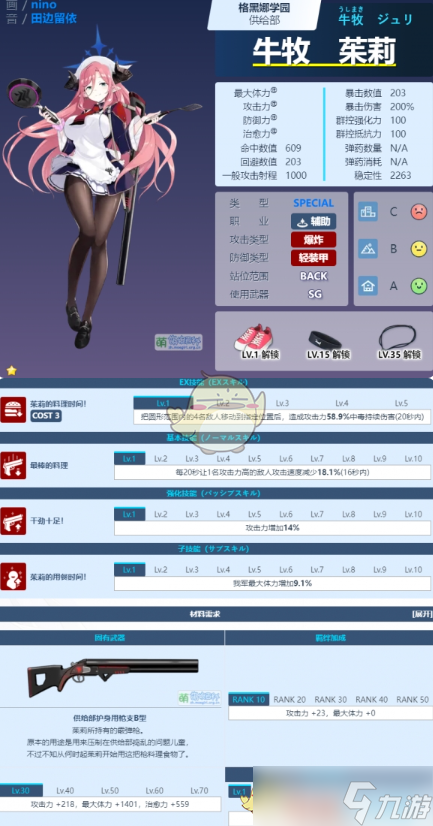Viewport: 433px width, 826px height.
Task: Click the yellow star rarity icon
Action: (x=11, y=370)
